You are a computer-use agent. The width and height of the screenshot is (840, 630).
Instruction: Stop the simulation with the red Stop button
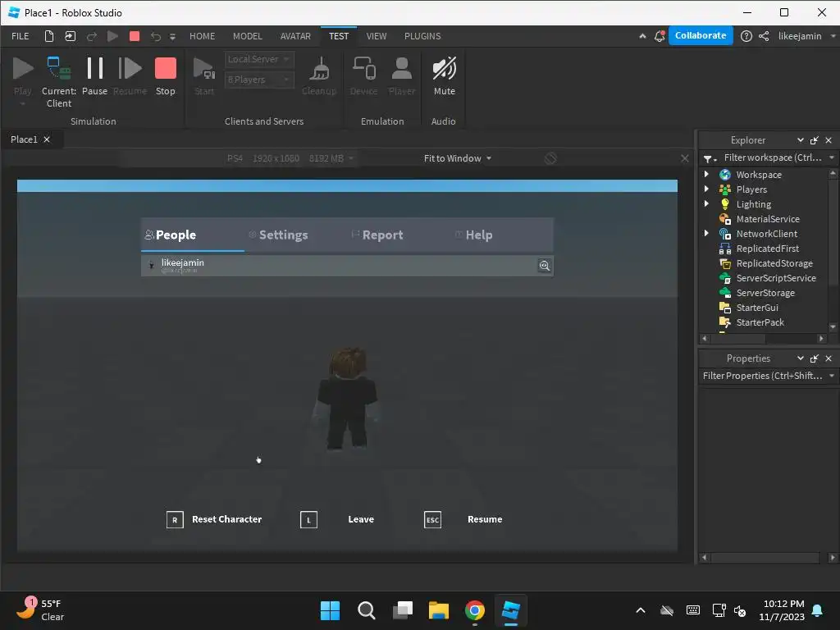click(x=165, y=76)
